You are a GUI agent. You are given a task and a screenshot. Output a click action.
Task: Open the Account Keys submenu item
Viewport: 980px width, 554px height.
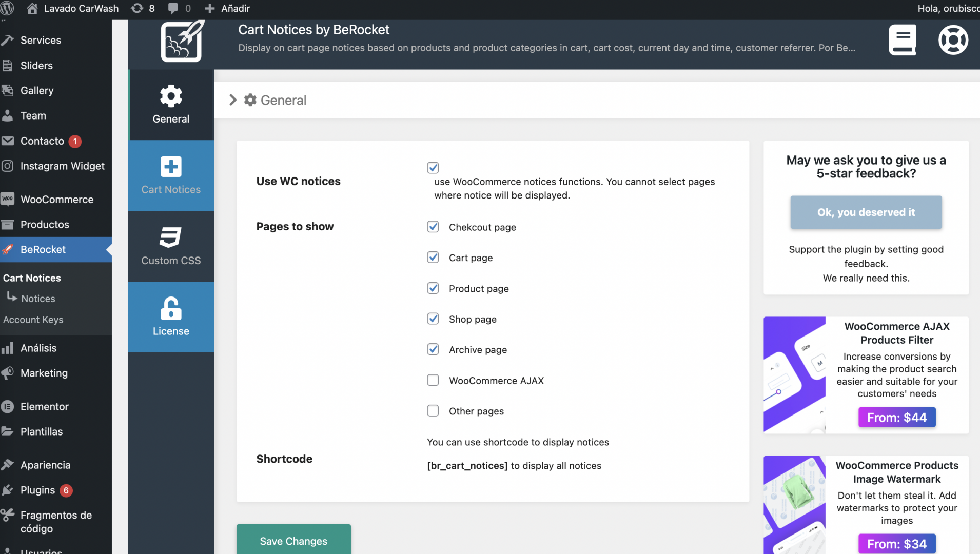[33, 320]
